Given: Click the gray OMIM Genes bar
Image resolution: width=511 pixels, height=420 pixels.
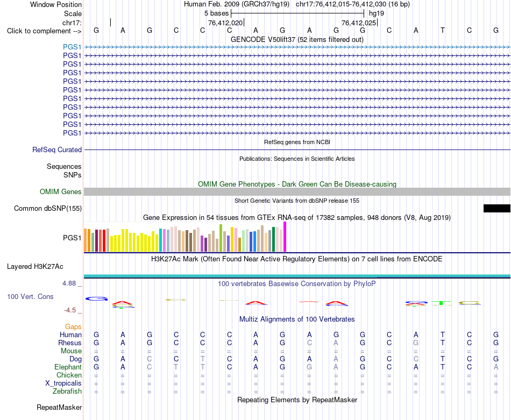Looking at the screenshot, I should point(297,191).
